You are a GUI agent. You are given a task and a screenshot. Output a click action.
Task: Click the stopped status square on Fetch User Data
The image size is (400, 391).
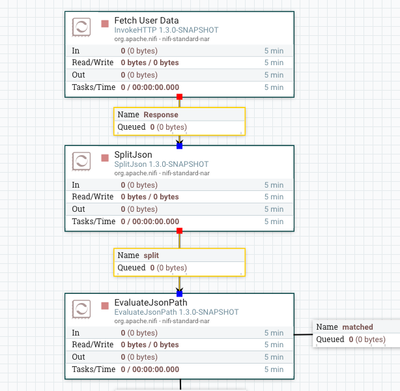coord(105,24)
